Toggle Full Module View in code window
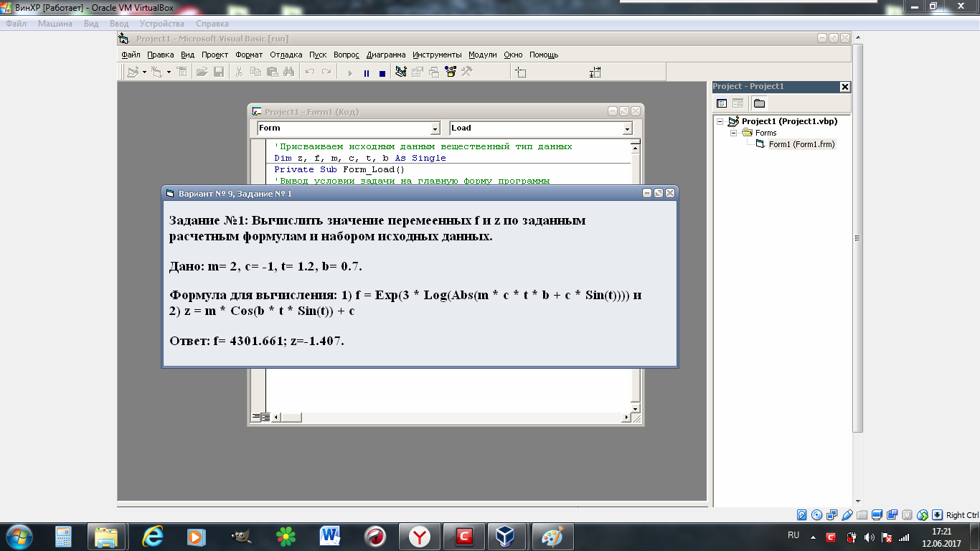The image size is (980, 551). tap(265, 417)
